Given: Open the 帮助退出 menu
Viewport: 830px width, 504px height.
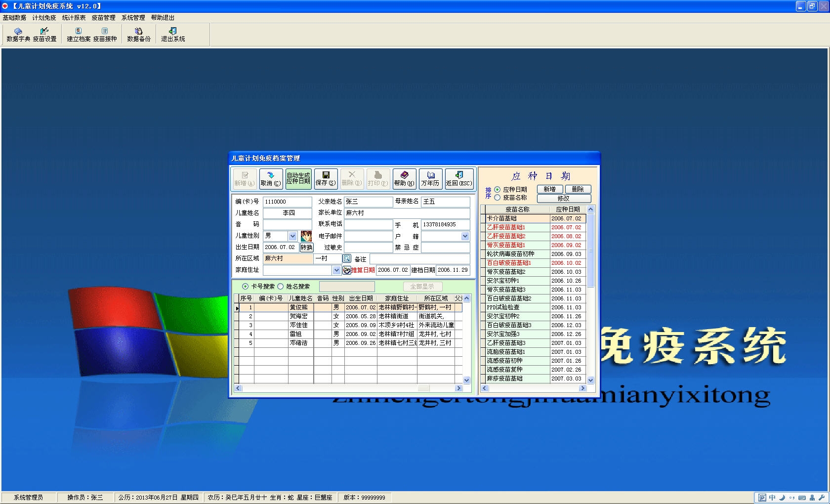Looking at the screenshot, I should point(163,18).
